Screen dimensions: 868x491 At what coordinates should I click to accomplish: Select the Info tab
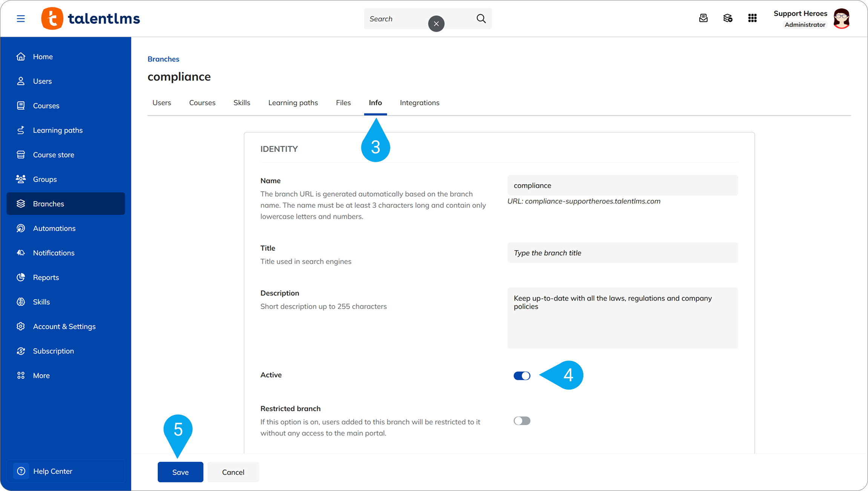[375, 103]
